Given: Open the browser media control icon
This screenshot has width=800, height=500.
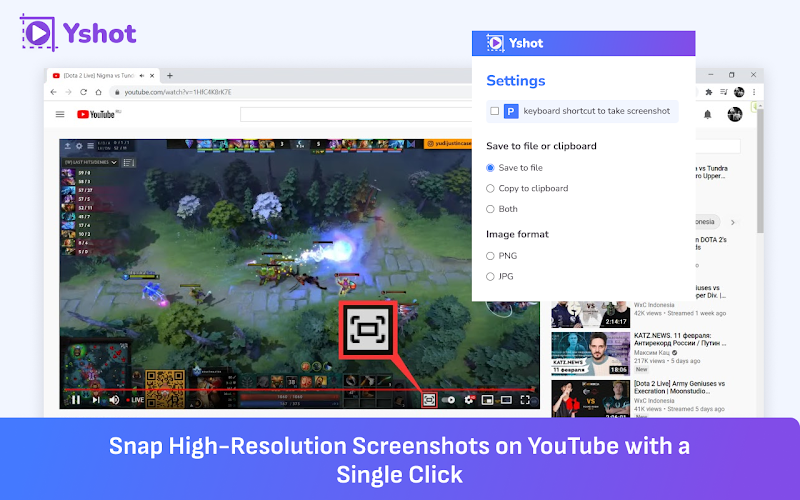Looking at the screenshot, I should [723, 92].
